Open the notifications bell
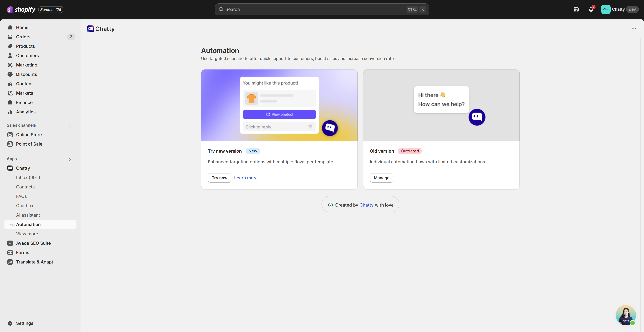The image size is (644, 332). [591, 10]
